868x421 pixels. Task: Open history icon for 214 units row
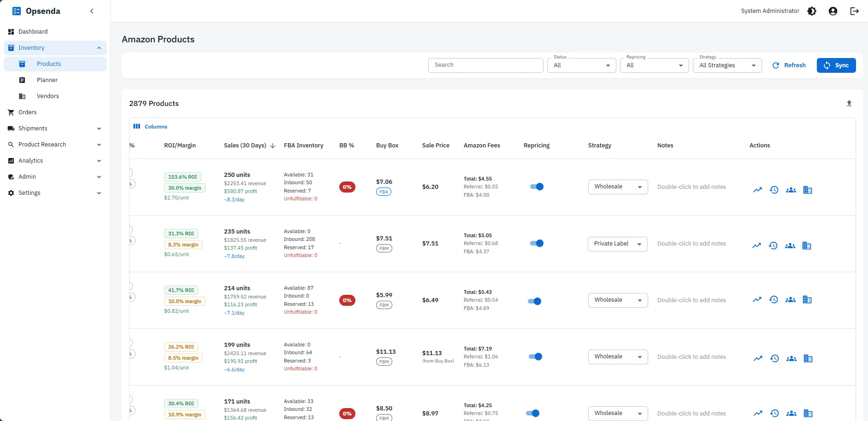tap(774, 299)
